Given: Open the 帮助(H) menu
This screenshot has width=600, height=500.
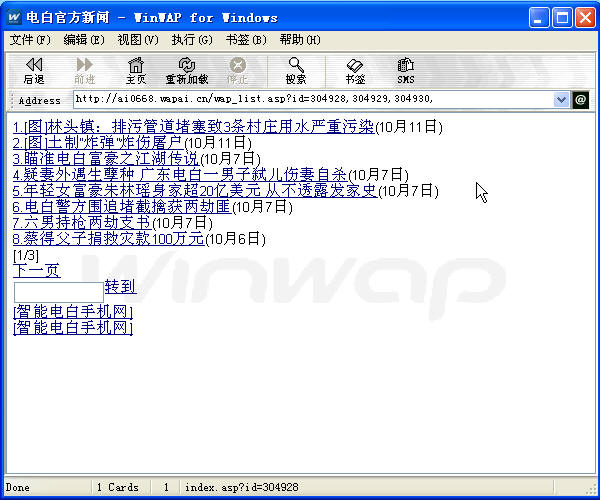Looking at the screenshot, I should click(299, 40).
